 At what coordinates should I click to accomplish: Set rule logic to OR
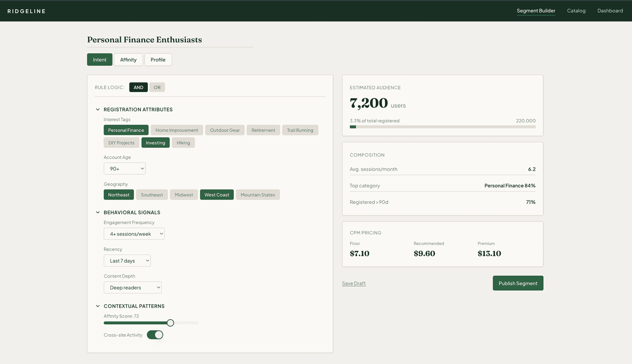pos(157,87)
